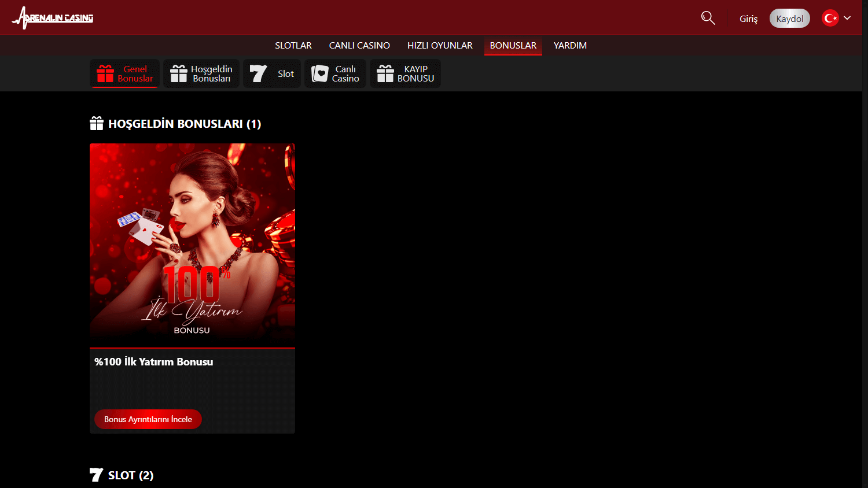Open the search magnifier icon

click(708, 18)
